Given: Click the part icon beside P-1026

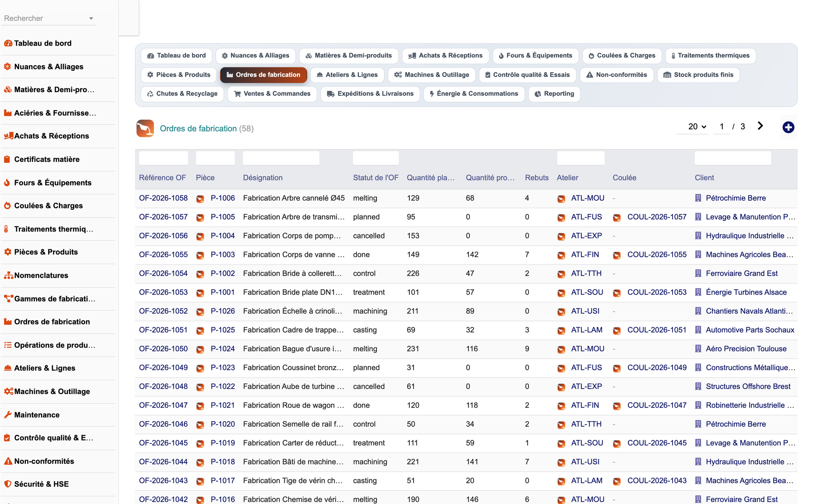Looking at the screenshot, I should tap(200, 311).
